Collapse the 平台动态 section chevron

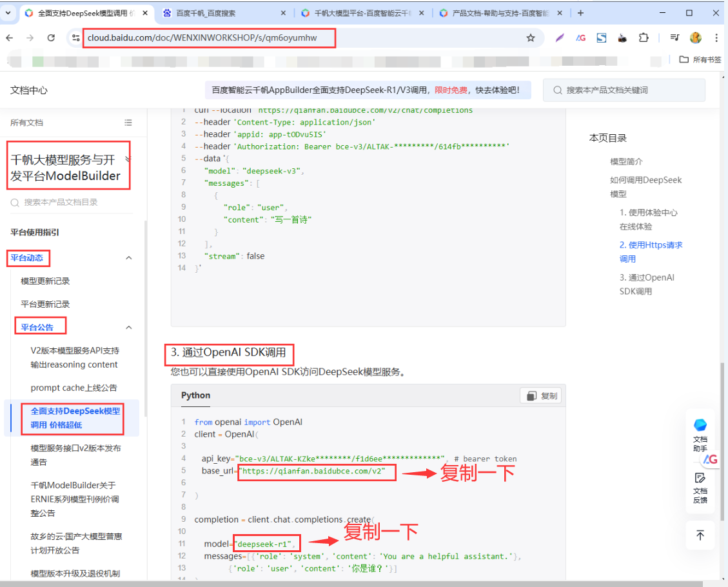(x=129, y=258)
